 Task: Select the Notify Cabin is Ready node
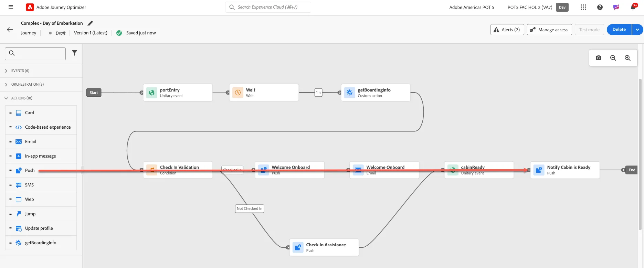[565, 170]
